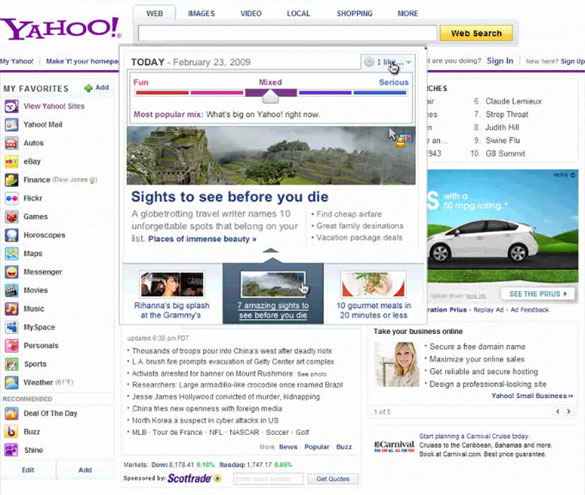This screenshot has height=495, width=585.
Task: Click the Get Quotes button
Action: click(333, 479)
